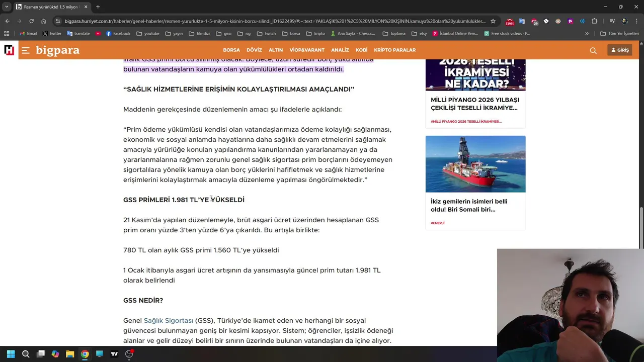Open the red YouTube bookmark icon
The width and height of the screenshot is (644, 362).
coord(98,33)
